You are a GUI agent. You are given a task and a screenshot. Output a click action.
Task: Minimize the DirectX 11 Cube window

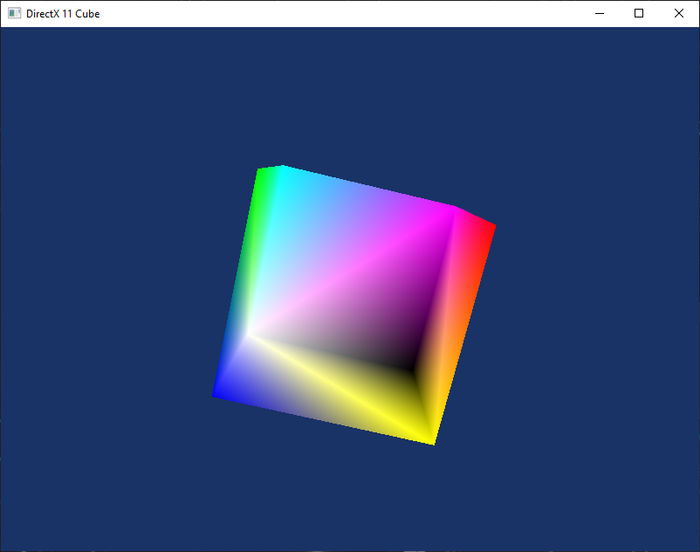pyautogui.click(x=600, y=13)
